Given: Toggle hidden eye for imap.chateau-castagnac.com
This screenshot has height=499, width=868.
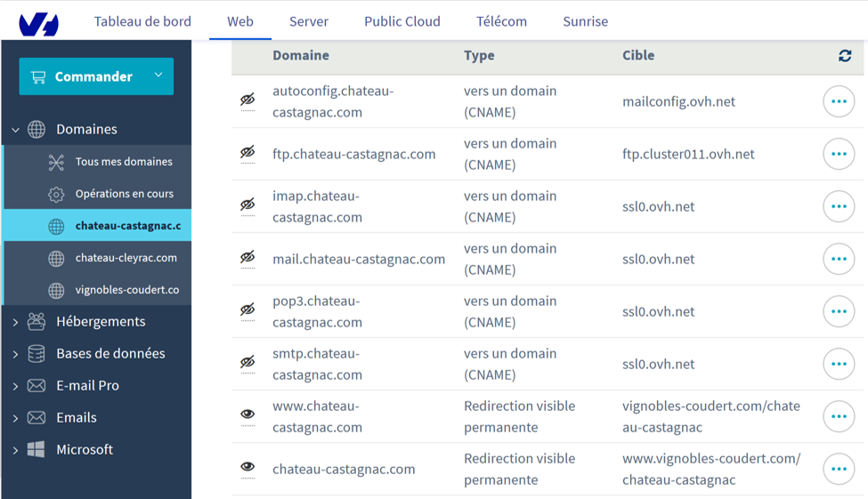Looking at the screenshot, I should tap(247, 205).
